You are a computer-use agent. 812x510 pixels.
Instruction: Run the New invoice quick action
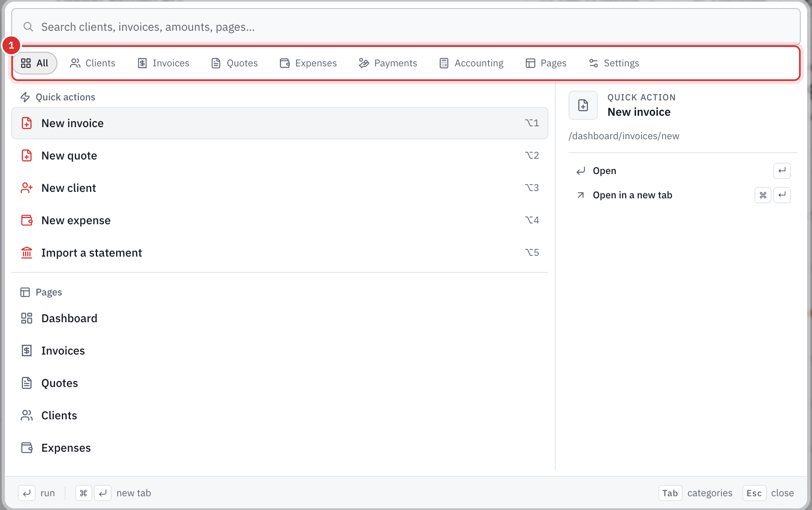click(x=280, y=123)
